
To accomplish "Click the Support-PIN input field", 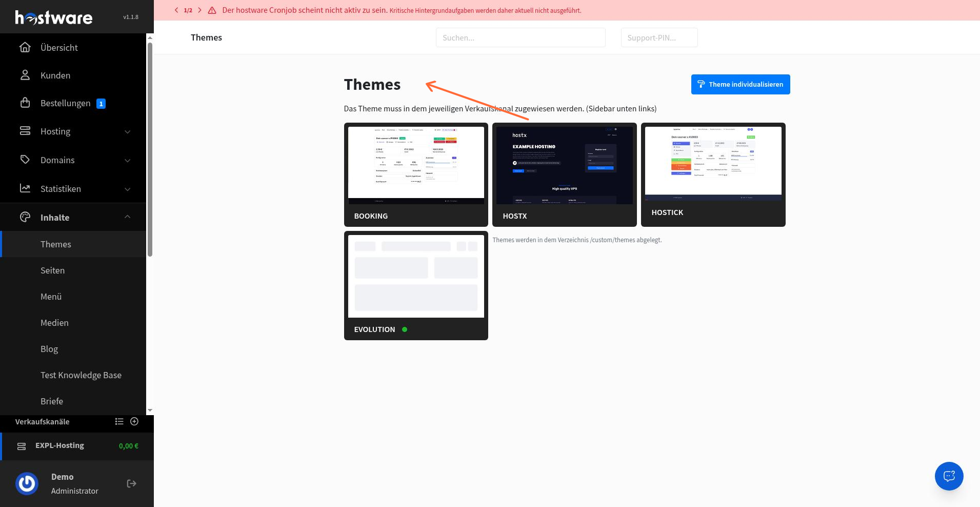I will click(659, 37).
